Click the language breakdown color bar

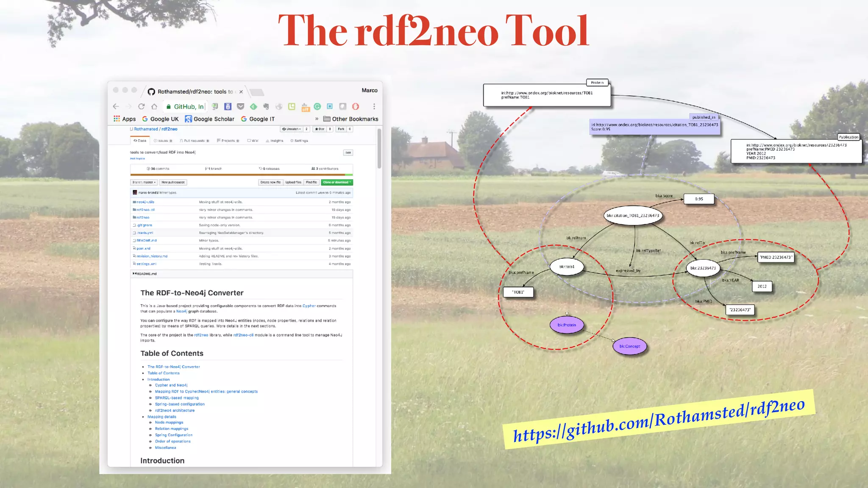tap(242, 175)
